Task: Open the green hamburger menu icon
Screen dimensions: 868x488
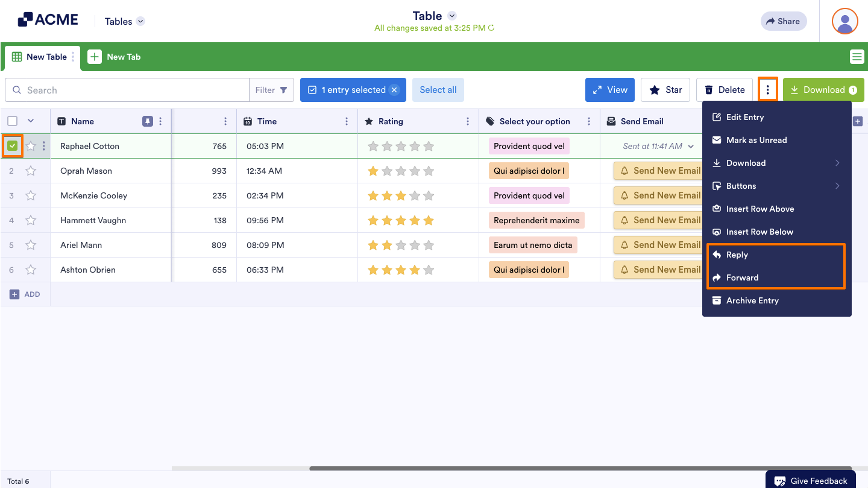Action: point(857,57)
